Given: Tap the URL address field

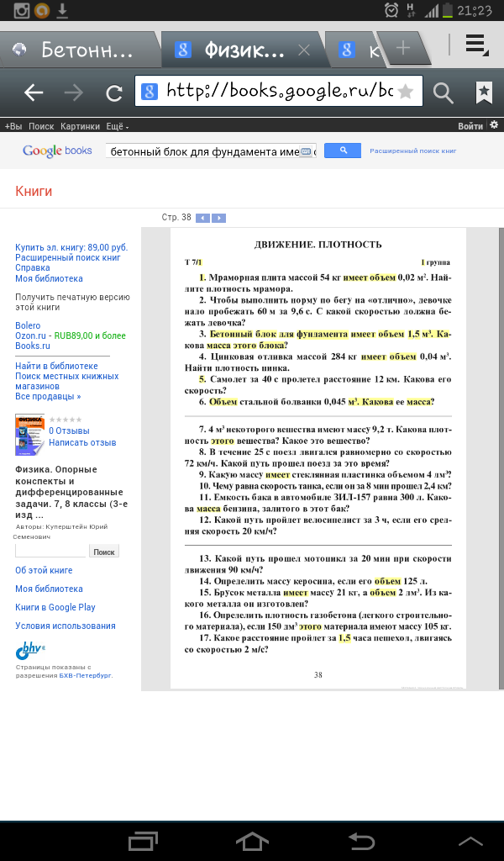Looking at the screenshot, I should coord(279,91).
